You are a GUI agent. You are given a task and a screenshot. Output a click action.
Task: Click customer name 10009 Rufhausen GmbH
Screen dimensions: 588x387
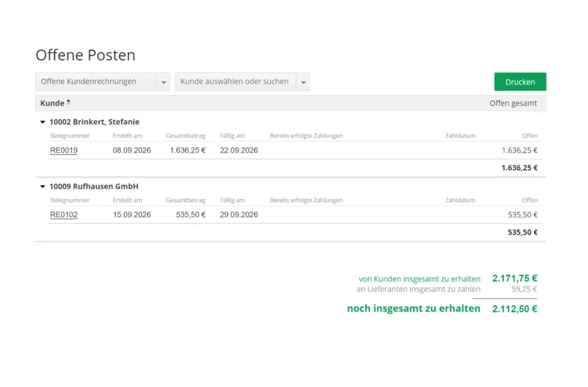94,186
